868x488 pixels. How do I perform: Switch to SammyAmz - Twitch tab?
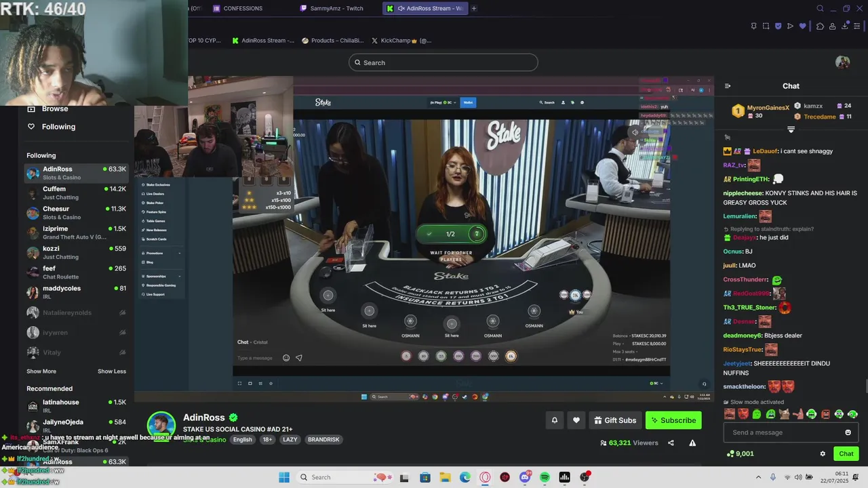coord(336,8)
